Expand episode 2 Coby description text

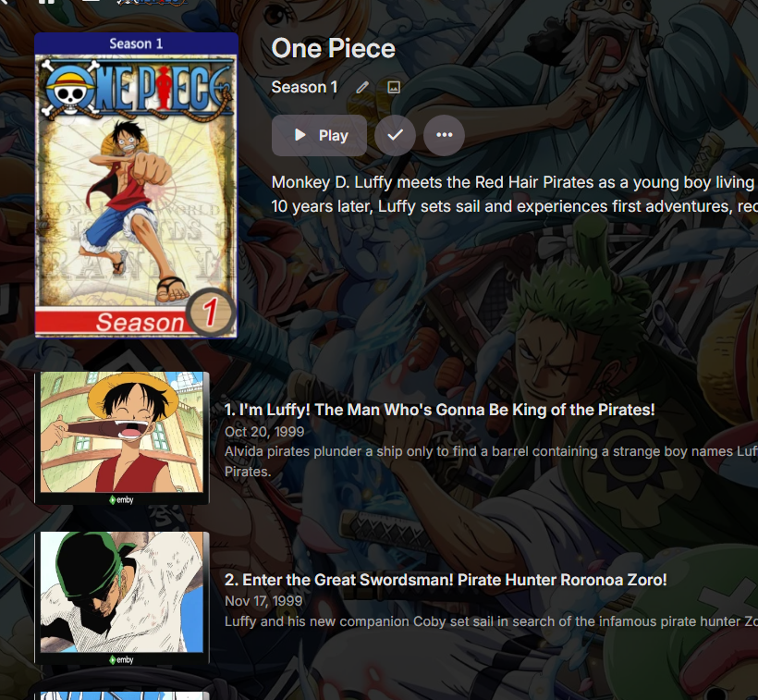click(x=491, y=621)
